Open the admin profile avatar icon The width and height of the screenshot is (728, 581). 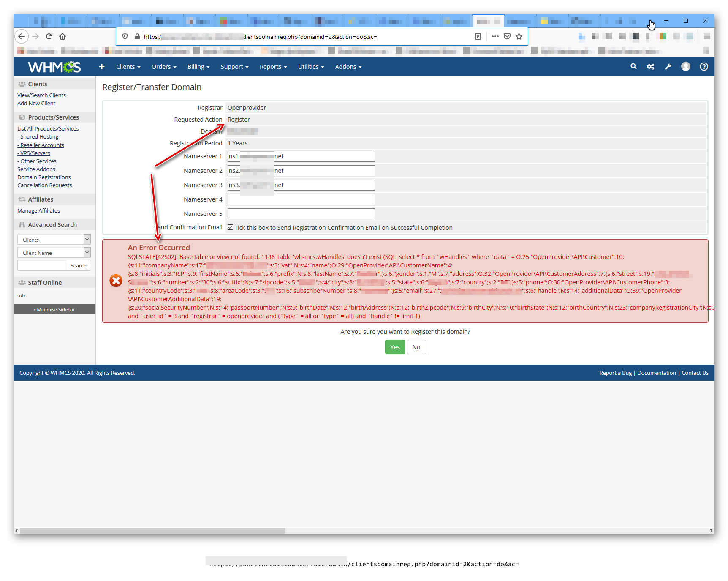coord(686,66)
